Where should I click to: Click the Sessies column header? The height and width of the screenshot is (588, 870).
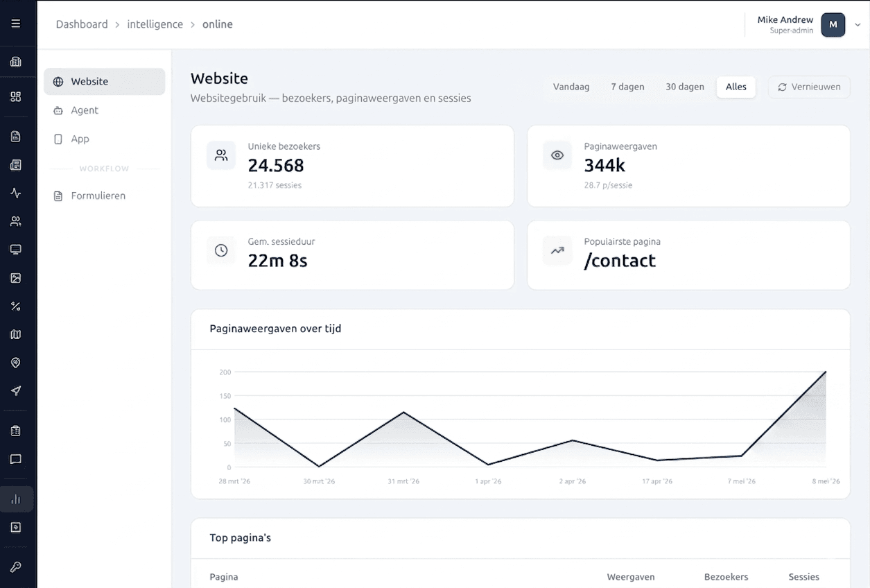(803, 577)
